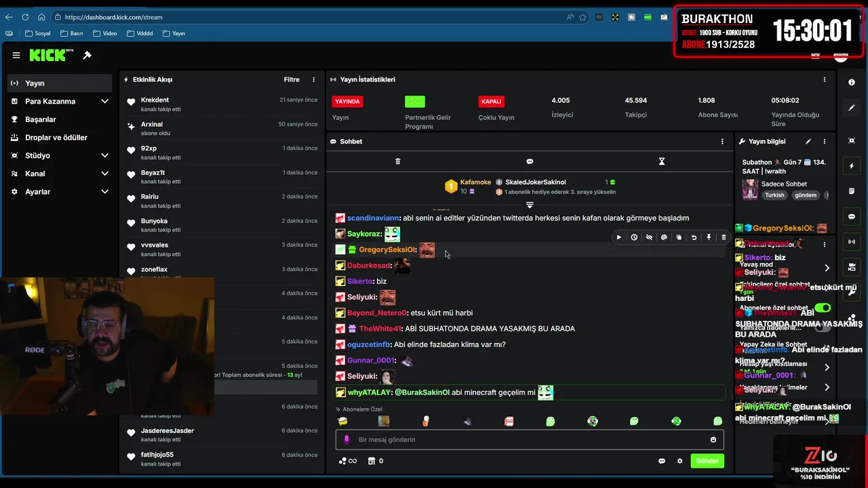Click the mention @ icon on message toolbar

(x=664, y=237)
